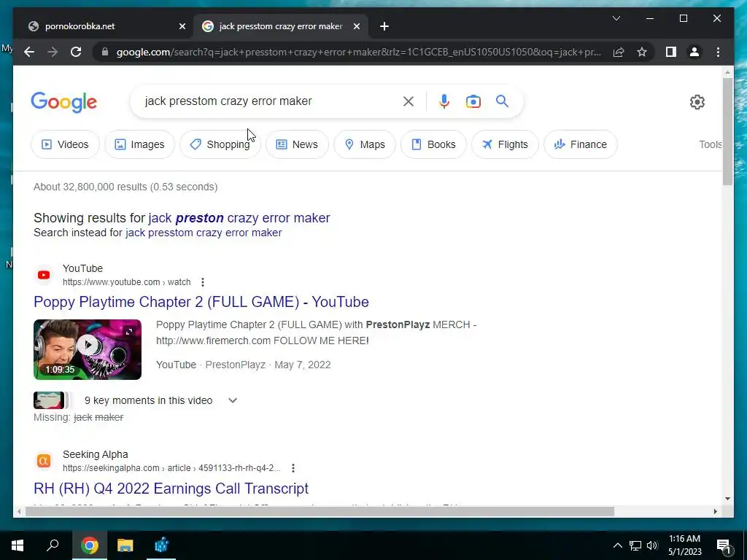Screen dimensions: 747x560
Task: Open the Chrome side panel
Action: point(671,52)
